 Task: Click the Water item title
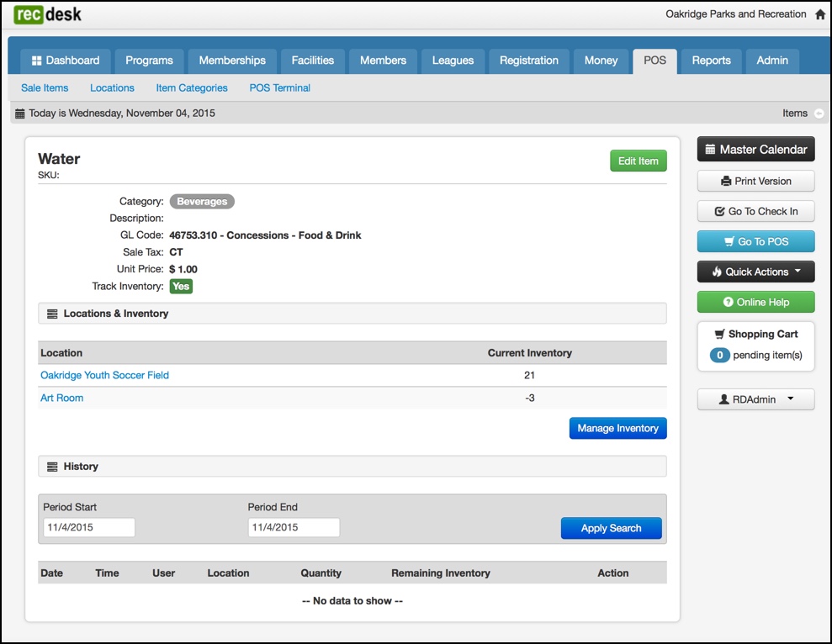[x=59, y=159]
